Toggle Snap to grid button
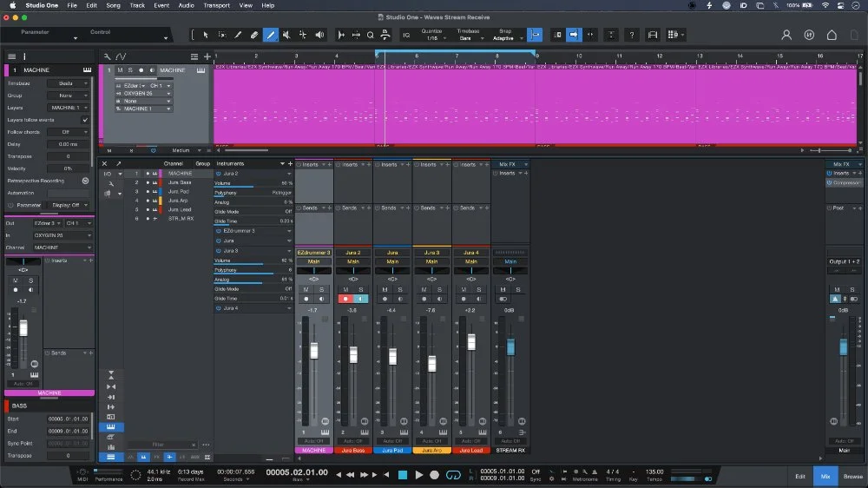 pos(535,35)
